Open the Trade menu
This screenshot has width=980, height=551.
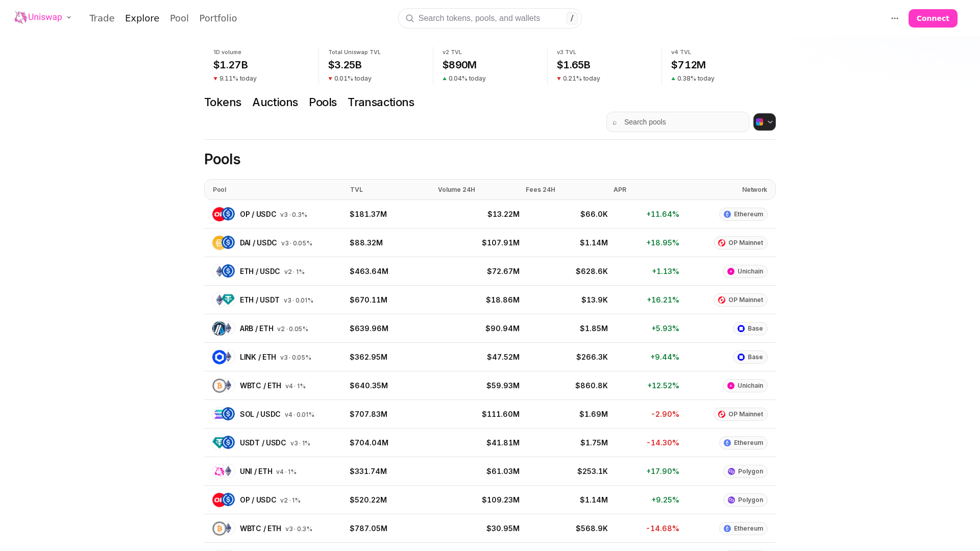coord(102,18)
